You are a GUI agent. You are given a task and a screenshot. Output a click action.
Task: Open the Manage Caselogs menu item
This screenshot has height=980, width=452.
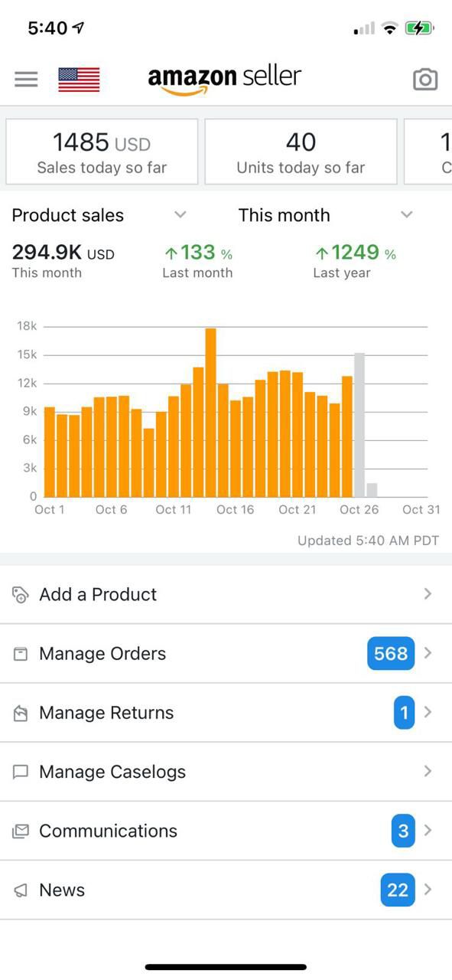(226, 772)
